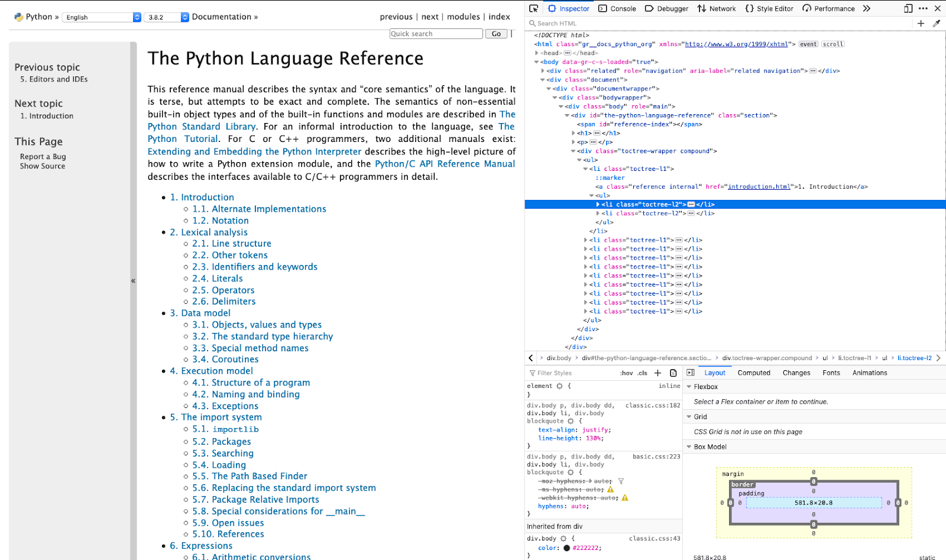
Task: Open basic.css:223 source link
Action: point(656,457)
